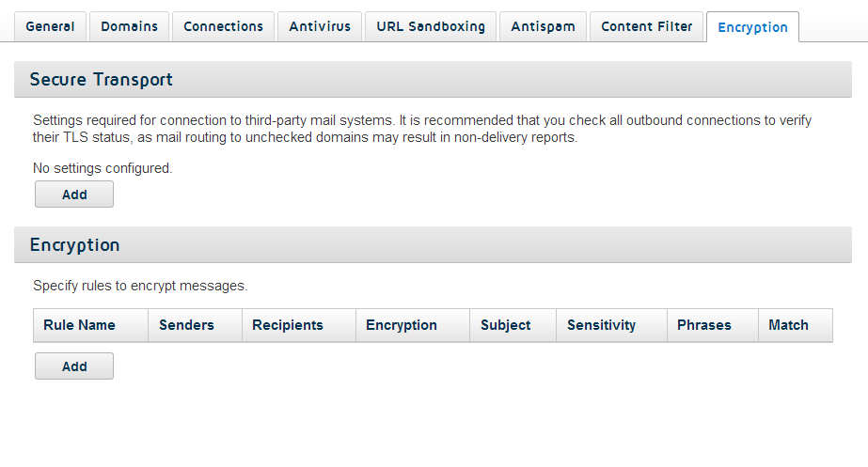868x467 pixels.
Task: Add a Secure Transport setting
Action: click(74, 195)
